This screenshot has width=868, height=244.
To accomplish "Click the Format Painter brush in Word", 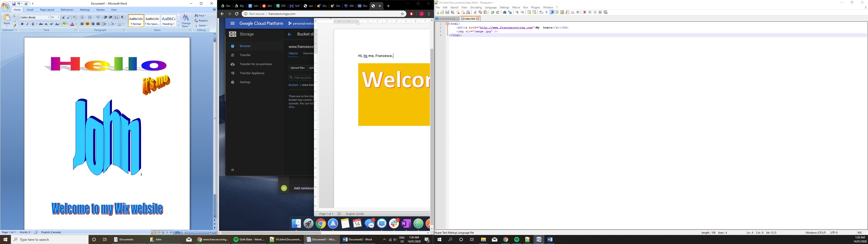I will click(14, 25).
